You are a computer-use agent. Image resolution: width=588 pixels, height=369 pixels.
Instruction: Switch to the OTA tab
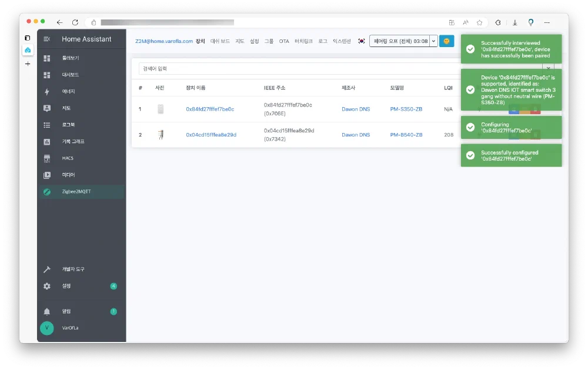click(284, 41)
